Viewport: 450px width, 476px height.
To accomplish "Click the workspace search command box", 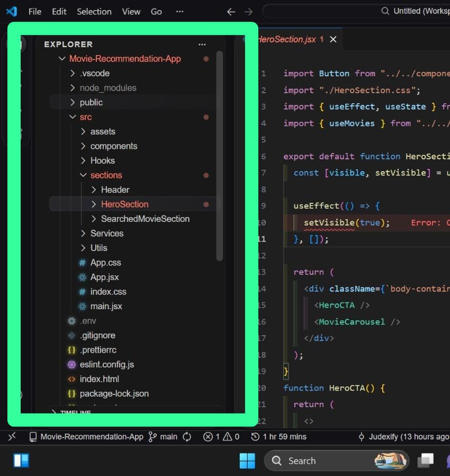I will coord(356,11).
